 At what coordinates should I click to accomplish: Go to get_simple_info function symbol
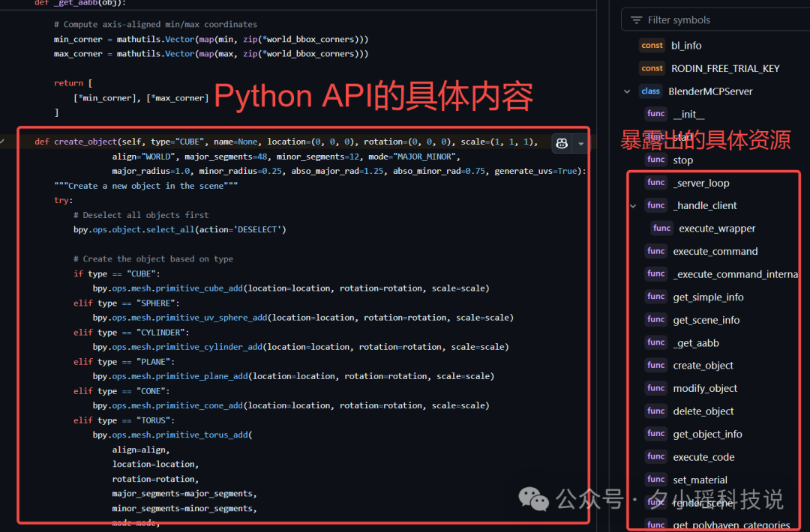coord(708,297)
